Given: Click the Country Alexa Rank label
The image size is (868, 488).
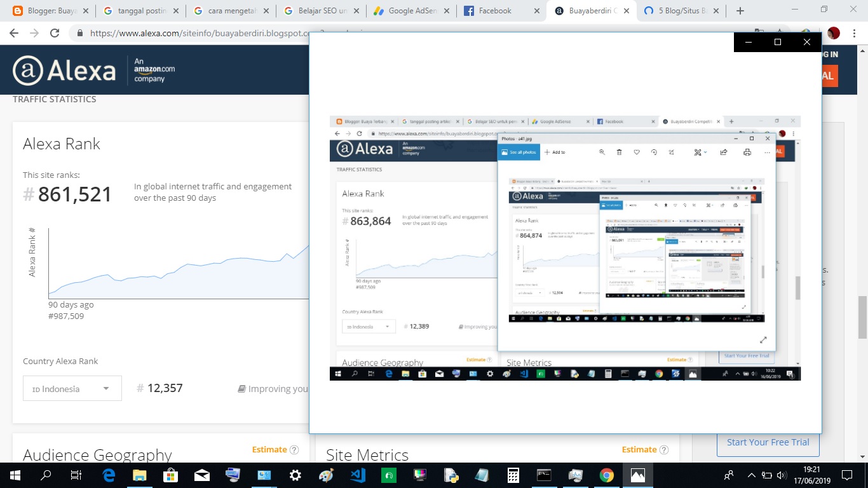Looking at the screenshot, I should point(60,361).
